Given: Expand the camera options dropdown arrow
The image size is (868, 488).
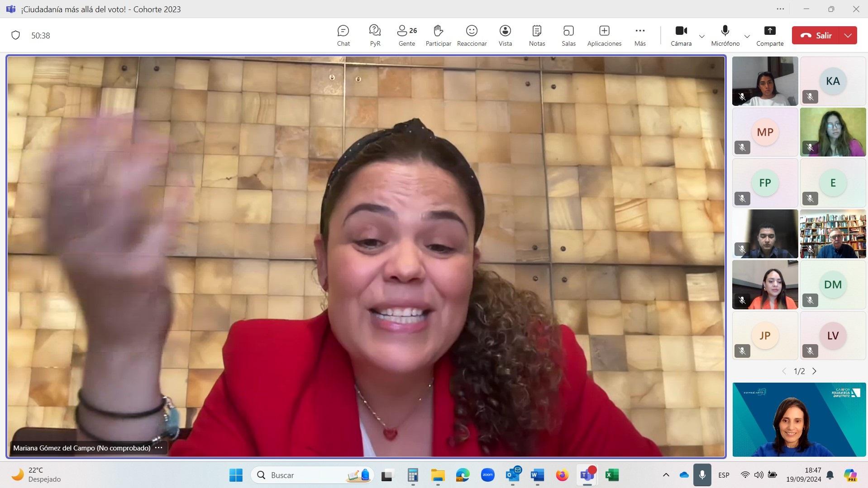Looking at the screenshot, I should (x=702, y=36).
